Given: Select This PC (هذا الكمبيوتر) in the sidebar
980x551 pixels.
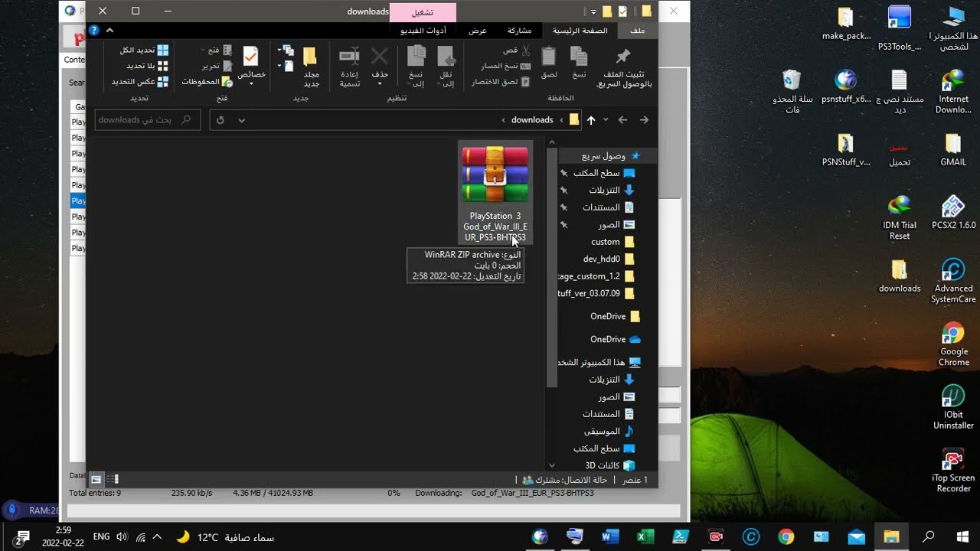Looking at the screenshot, I should (599, 362).
